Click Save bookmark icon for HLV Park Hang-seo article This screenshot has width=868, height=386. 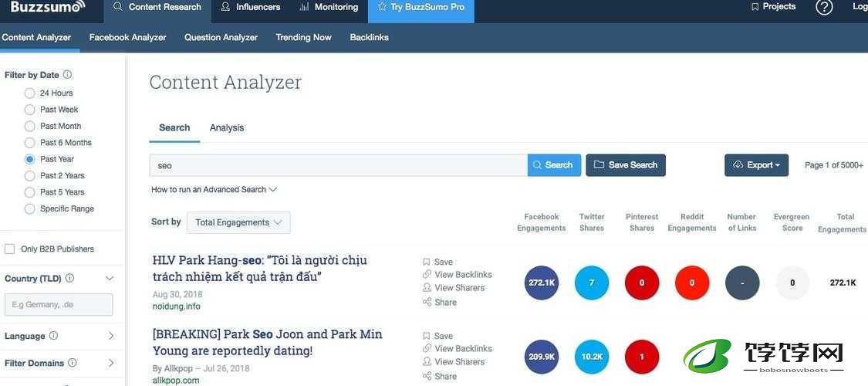click(x=426, y=262)
